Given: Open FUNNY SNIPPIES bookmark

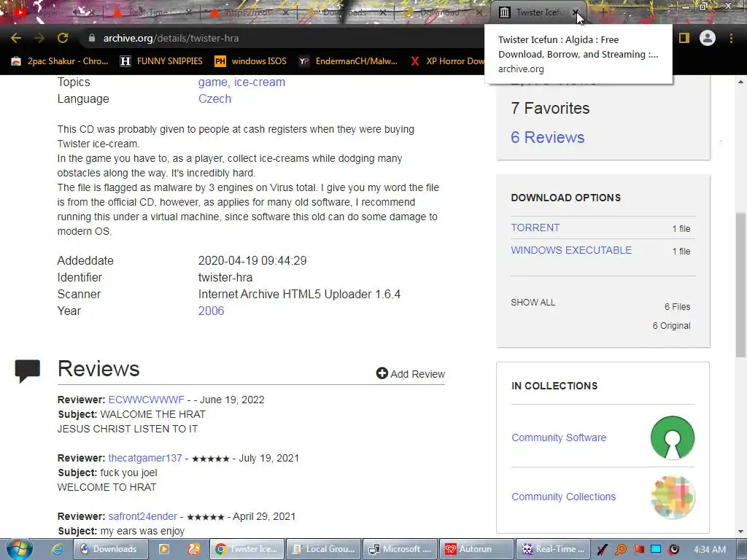Looking at the screenshot, I should click(x=161, y=61).
